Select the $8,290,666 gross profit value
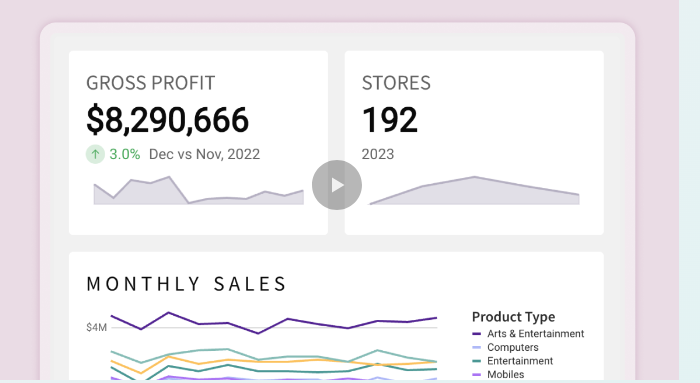The height and width of the screenshot is (383, 700). tap(167, 120)
